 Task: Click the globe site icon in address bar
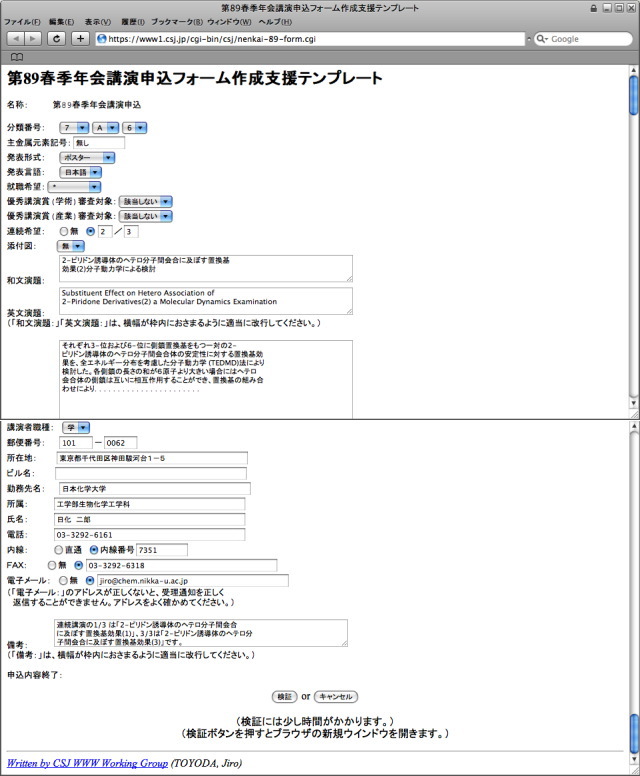(x=102, y=39)
